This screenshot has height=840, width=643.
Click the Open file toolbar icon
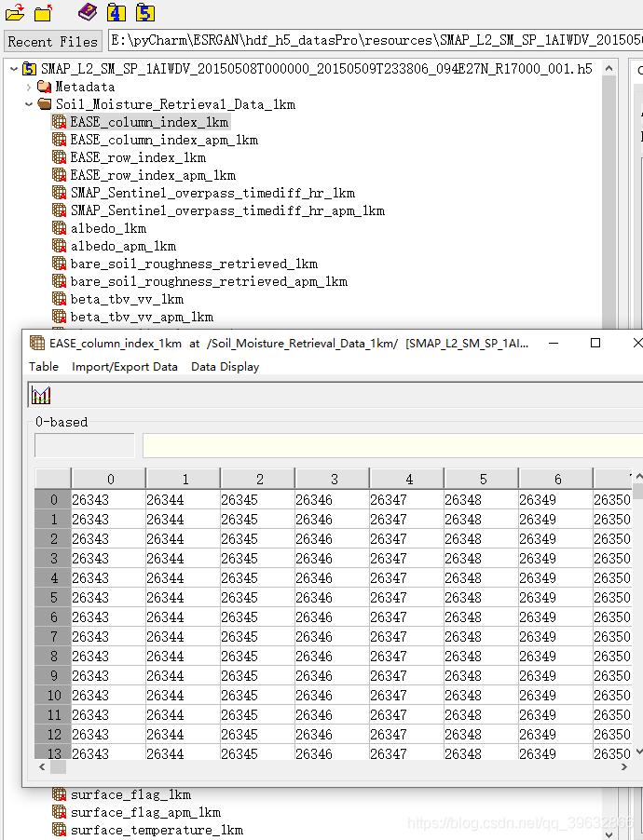click(15, 12)
